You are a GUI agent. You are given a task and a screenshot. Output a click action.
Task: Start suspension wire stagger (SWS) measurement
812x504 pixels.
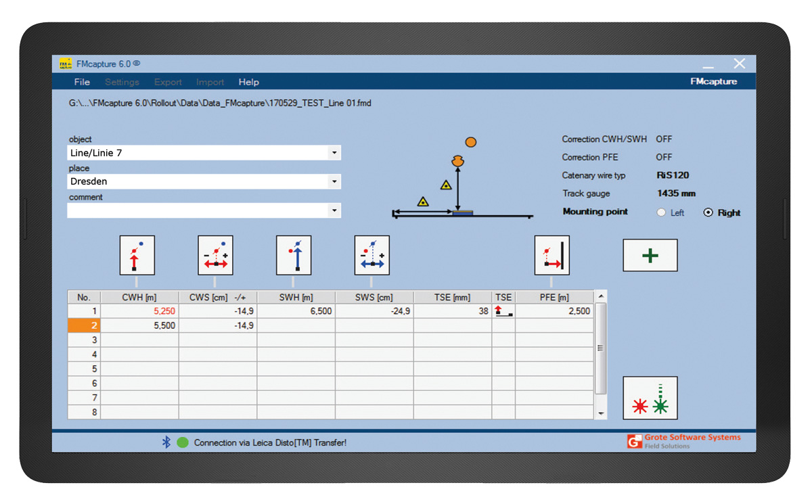pyautogui.click(x=372, y=255)
